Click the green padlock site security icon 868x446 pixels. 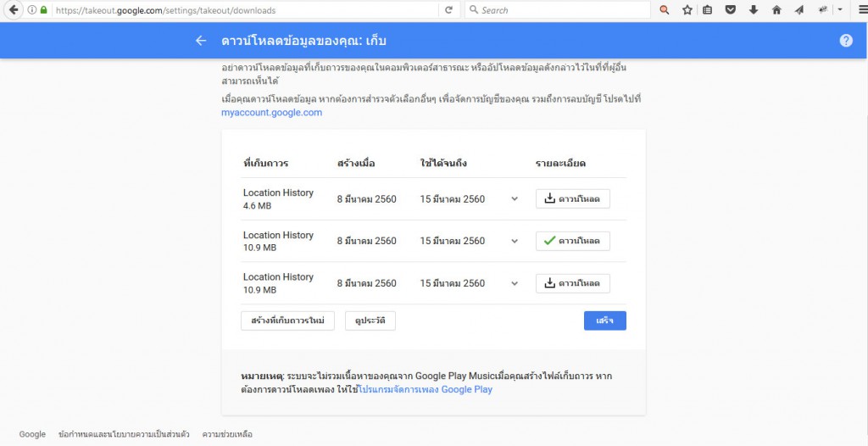click(x=44, y=10)
